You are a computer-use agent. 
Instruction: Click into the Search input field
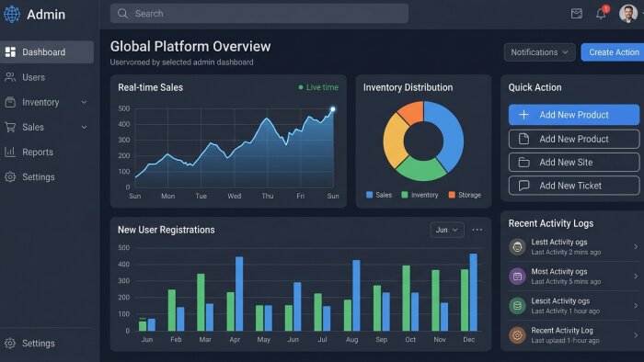(259, 14)
